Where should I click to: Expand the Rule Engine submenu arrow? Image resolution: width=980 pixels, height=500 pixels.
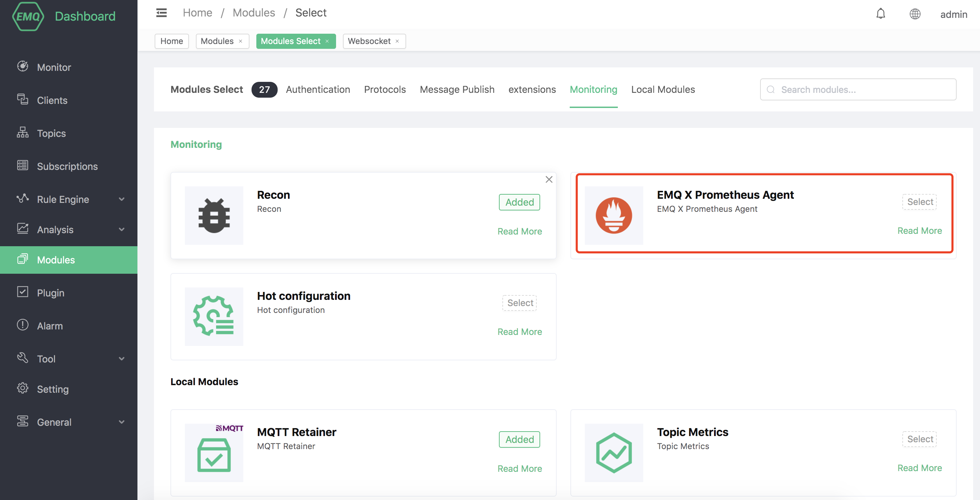point(122,199)
